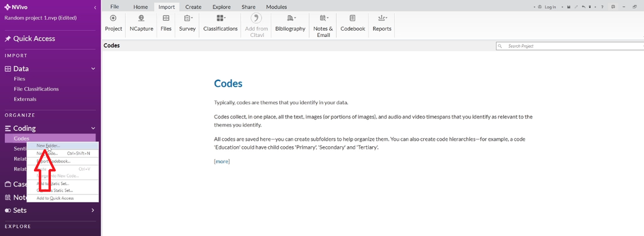Open the Bibliography import menu
The image size is (644, 236).
pos(290,24)
